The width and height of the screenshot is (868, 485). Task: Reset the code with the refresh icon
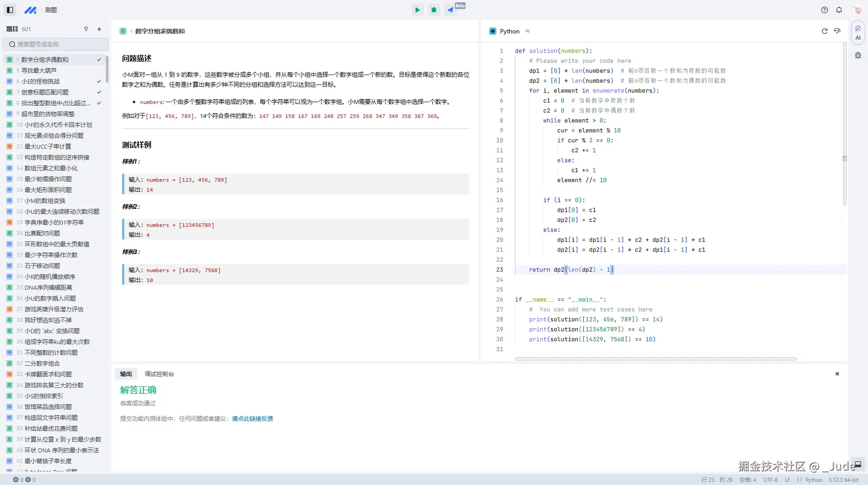825,31
